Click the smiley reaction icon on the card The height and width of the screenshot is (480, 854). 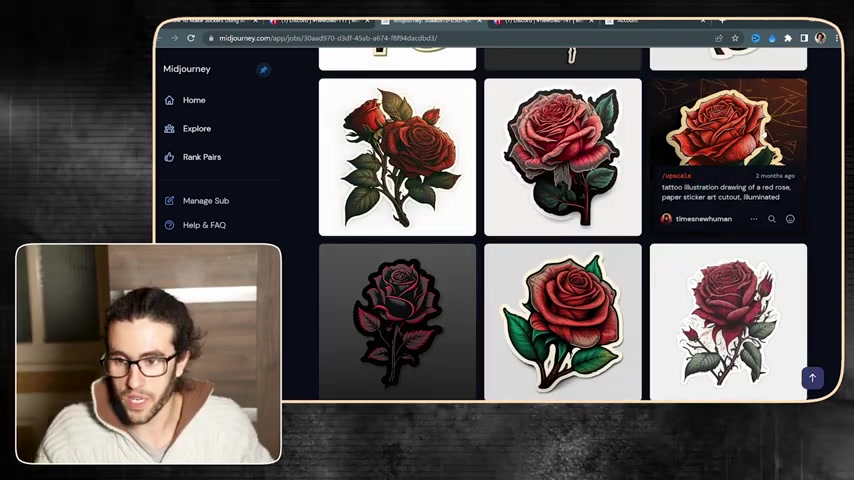point(790,219)
